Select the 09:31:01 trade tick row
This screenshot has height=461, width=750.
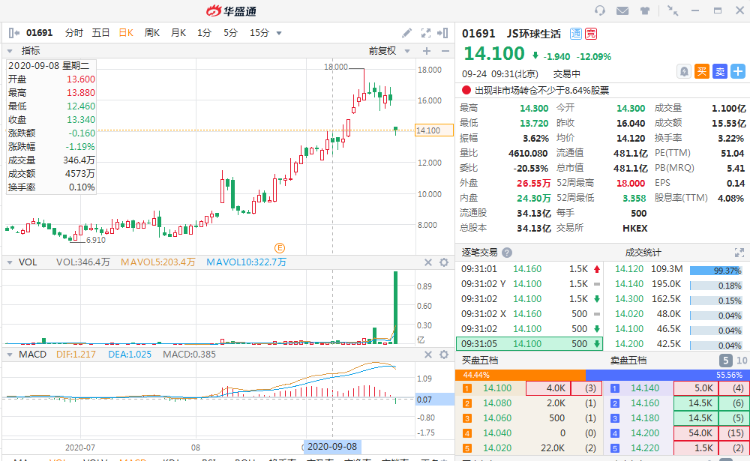529,269
